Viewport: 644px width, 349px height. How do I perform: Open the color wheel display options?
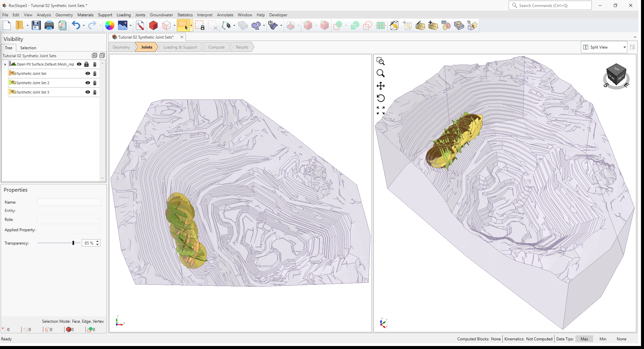click(x=109, y=25)
